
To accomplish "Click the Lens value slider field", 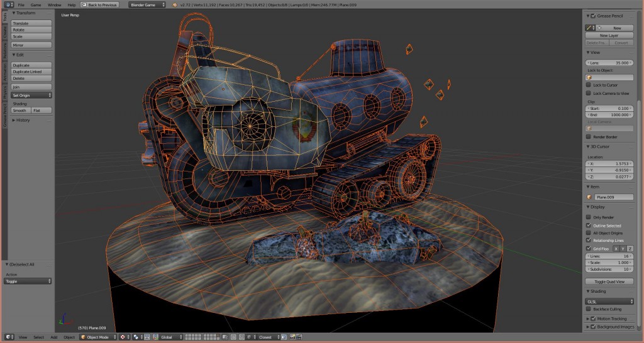I will tap(609, 63).
